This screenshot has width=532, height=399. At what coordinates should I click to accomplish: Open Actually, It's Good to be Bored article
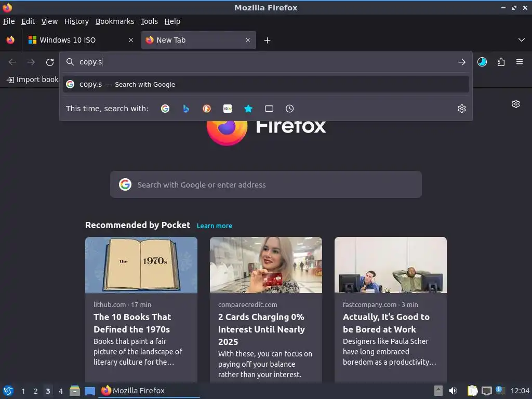pos(386,323)
